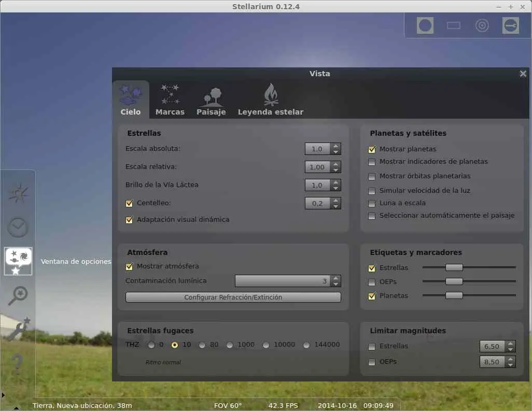The width and height of the screenshot is (532, 411).
Task: Enable Mostrar órbitas planetarias
Action: [x=372, y=176]
